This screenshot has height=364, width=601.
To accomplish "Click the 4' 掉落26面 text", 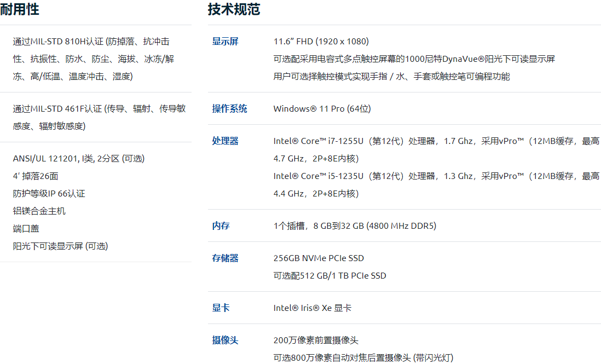I will pos(36,176).
